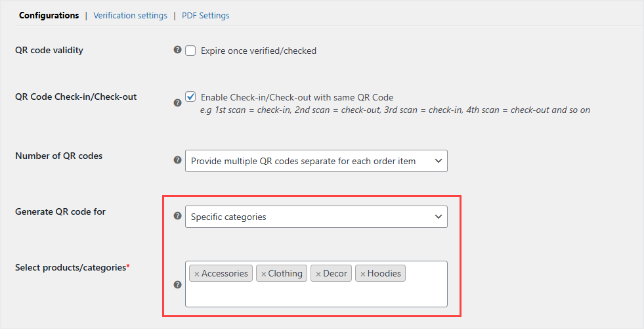Enable Expire once verified/checked checkbox
This screenshot has width=644, height=329.
[x=191, y=51]
